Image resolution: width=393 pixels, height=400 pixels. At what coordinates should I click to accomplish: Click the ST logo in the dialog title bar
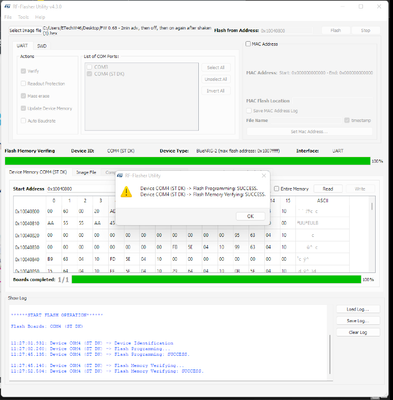coord(120,176)
